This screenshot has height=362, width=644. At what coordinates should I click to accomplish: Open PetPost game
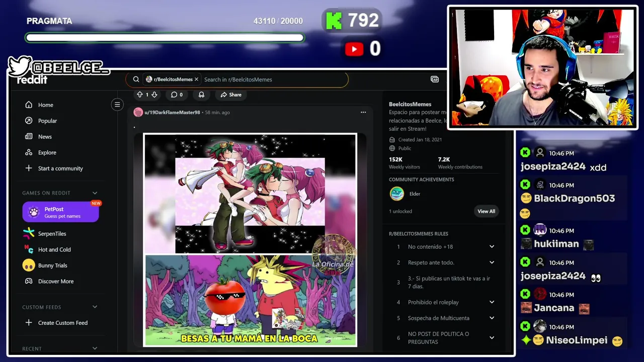[x=60, y=212]
